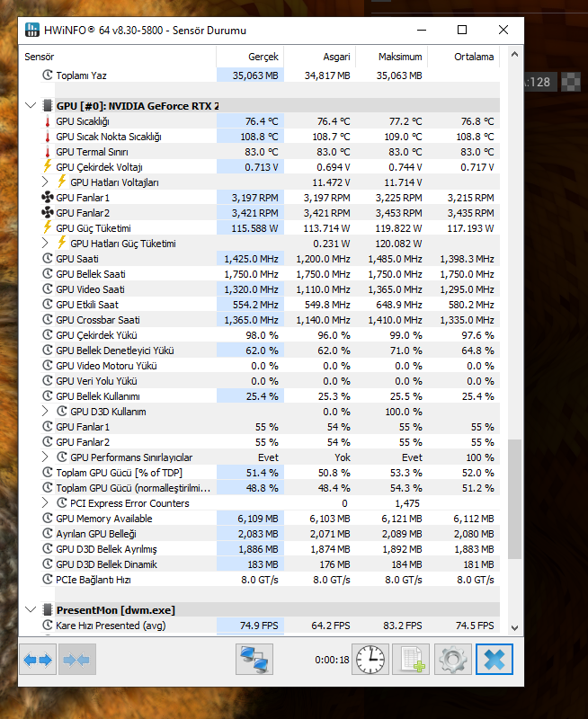Image resolution: width=588 pixels, height=719 pixels.
Task: Click the clock reset timer button
Action: coord(370,660)
